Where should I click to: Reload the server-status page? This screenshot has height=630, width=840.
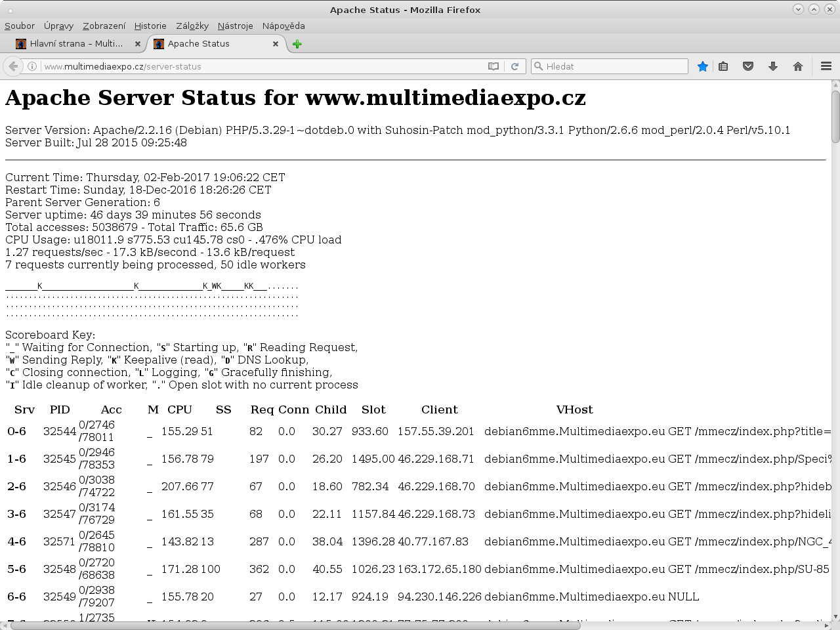(515, 66)
